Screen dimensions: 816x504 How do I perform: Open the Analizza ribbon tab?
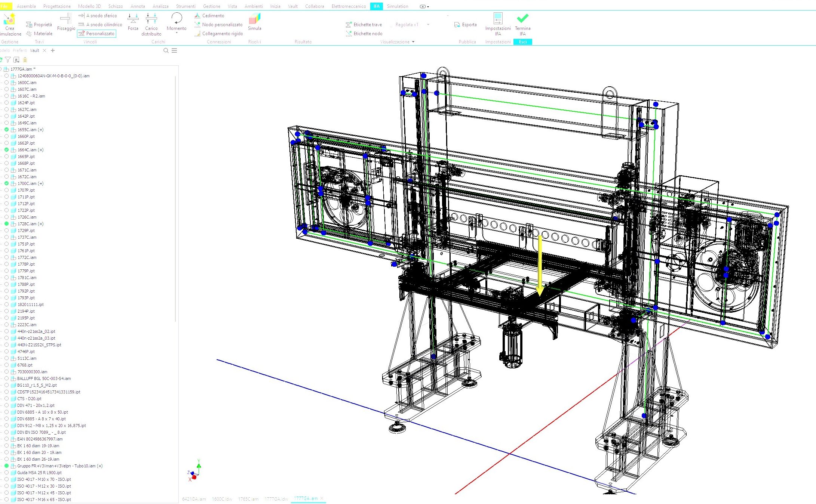pos(160,6)
